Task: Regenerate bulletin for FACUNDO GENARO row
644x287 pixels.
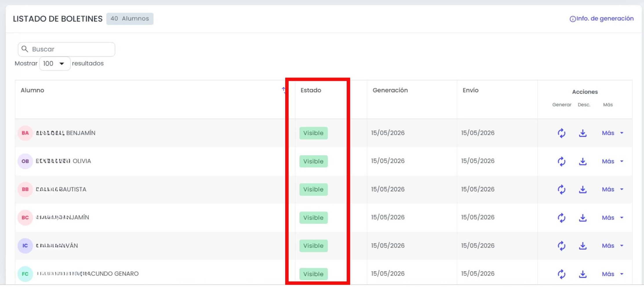Action: [x=561, y=274]
